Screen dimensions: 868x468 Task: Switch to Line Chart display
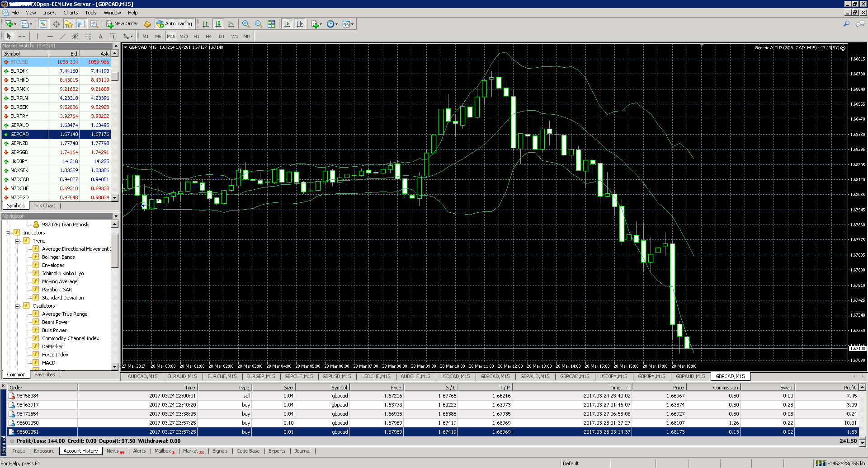tap(231, 24)
